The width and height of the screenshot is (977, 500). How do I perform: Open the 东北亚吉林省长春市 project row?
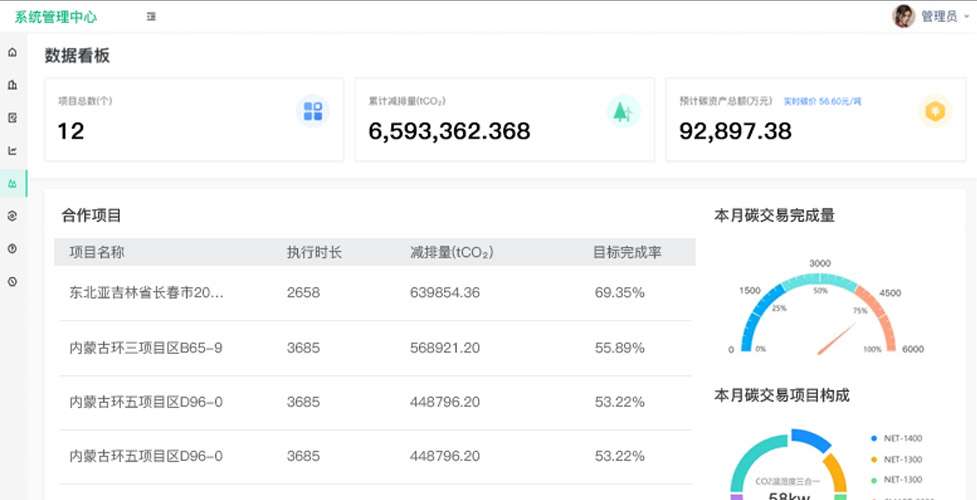pyautogui.click(x=146, y=293)
